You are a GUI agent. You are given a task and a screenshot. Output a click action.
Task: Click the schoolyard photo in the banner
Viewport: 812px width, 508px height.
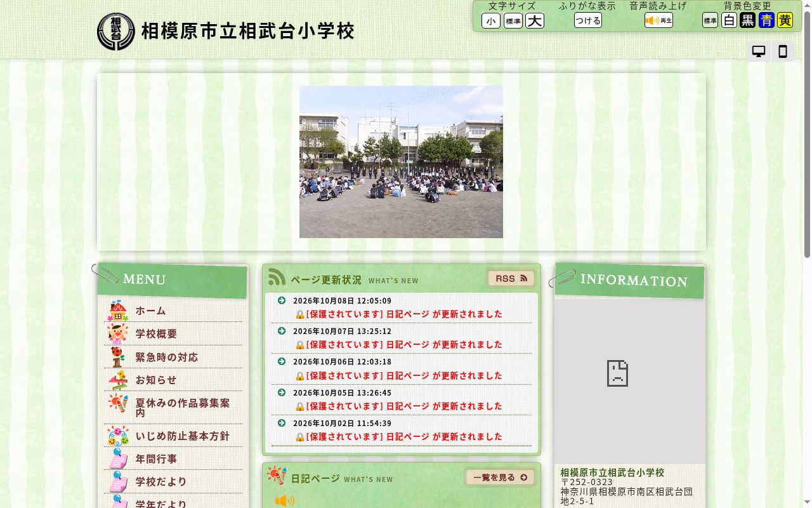(401, 162)
